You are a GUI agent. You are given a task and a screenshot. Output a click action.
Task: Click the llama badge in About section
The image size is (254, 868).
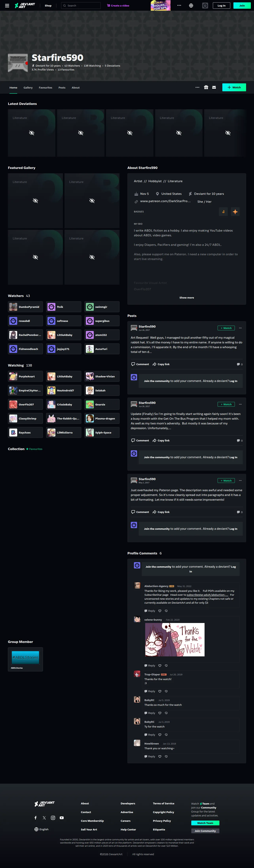[223, 212]
